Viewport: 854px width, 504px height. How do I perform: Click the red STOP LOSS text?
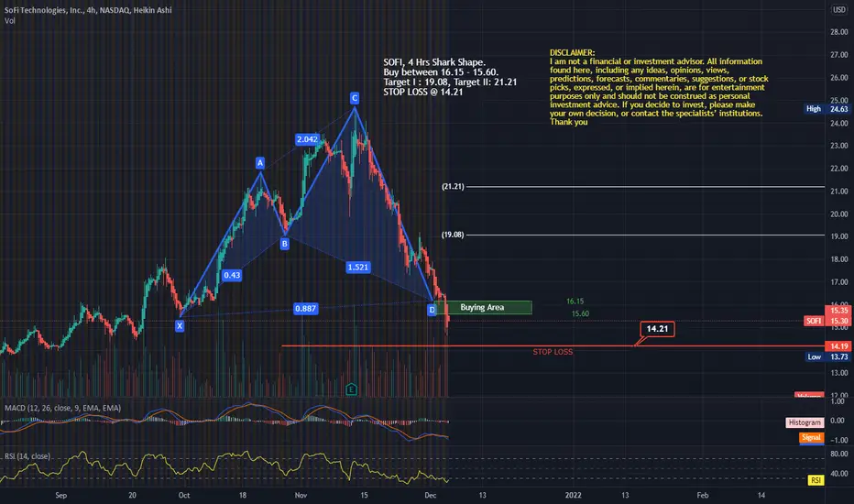click(x=553, y=352)
